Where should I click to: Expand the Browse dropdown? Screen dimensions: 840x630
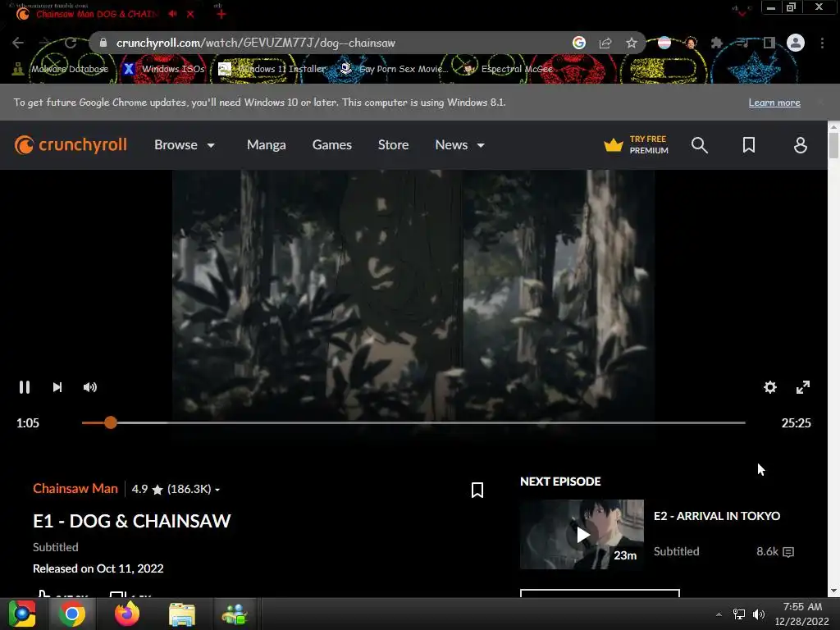click(x=185, y=145)
